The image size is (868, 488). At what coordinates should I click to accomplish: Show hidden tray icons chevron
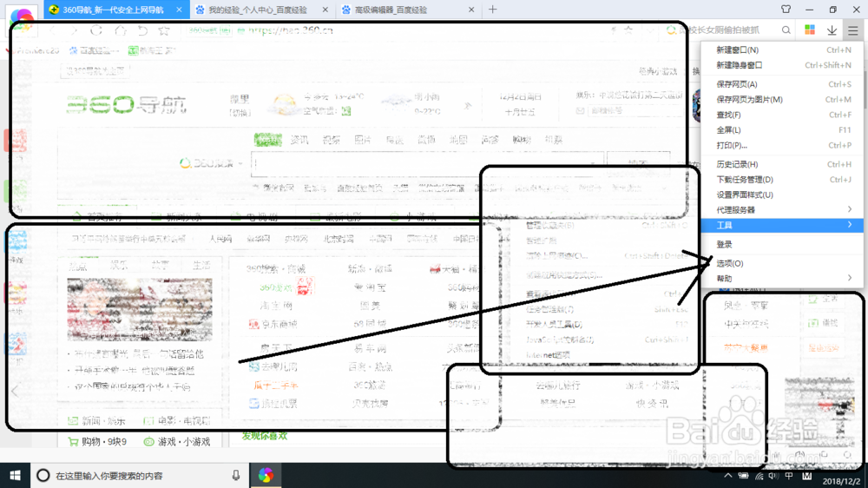[728, 476]
